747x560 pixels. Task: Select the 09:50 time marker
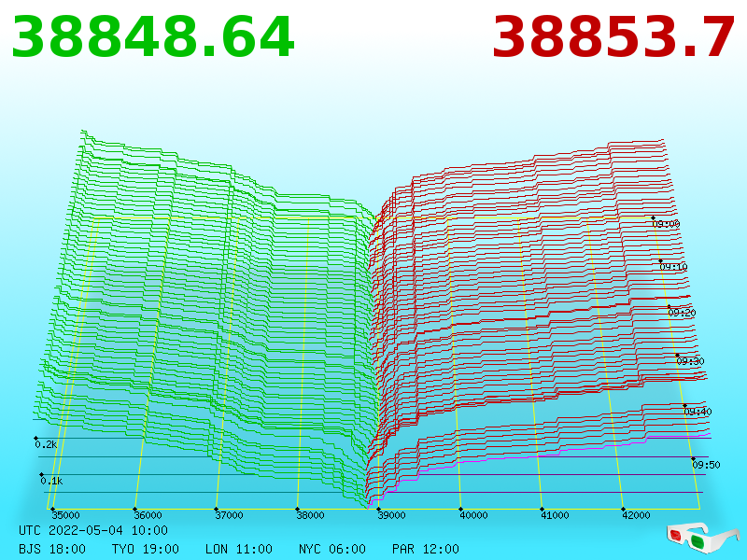click(x=706, y=465)
